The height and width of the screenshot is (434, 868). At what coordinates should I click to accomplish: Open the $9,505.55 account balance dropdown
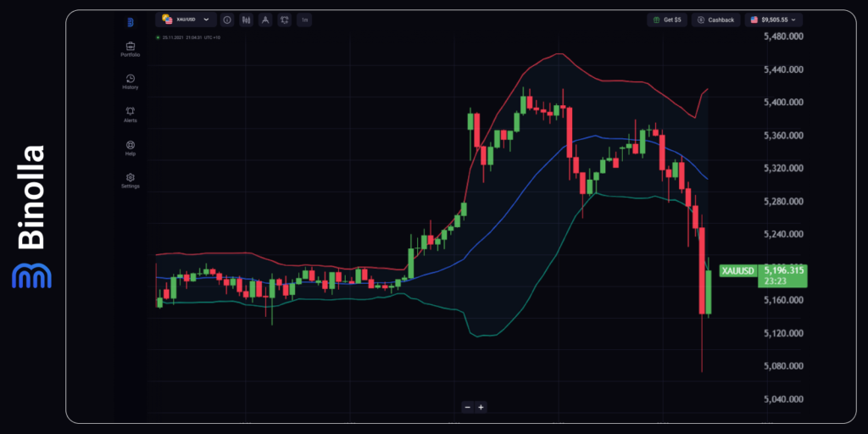[774, 19]
